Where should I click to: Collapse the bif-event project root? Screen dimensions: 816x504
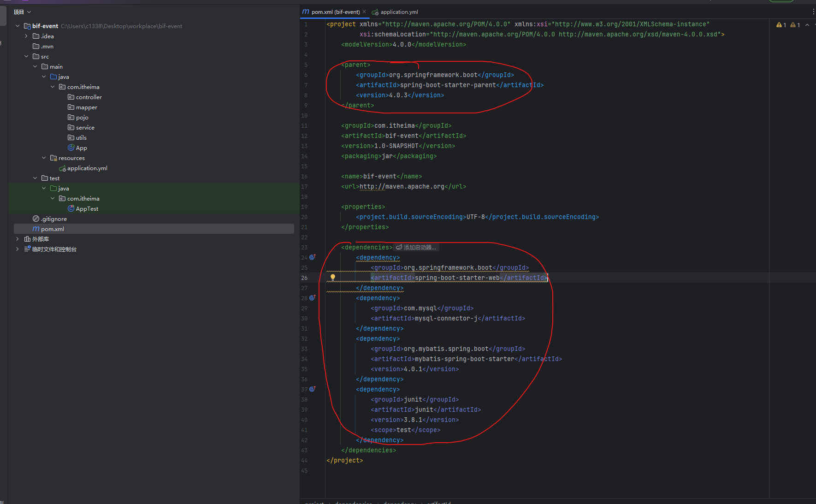(x=18, y=26)
